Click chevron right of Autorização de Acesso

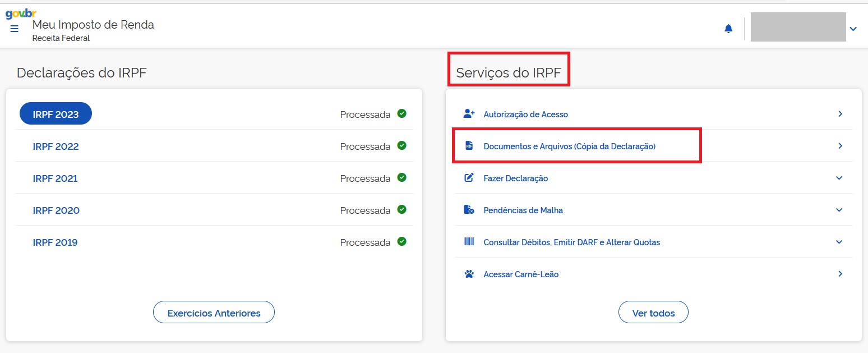coord(840,114)
